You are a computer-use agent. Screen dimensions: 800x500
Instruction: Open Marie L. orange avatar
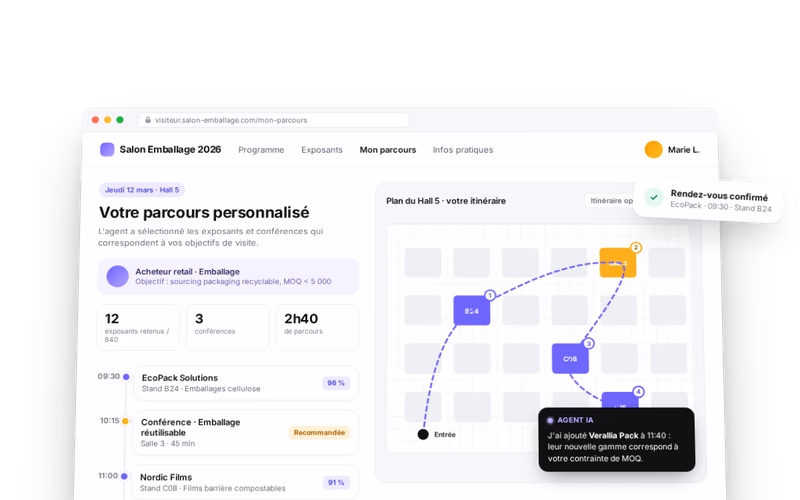pos(653,149)
